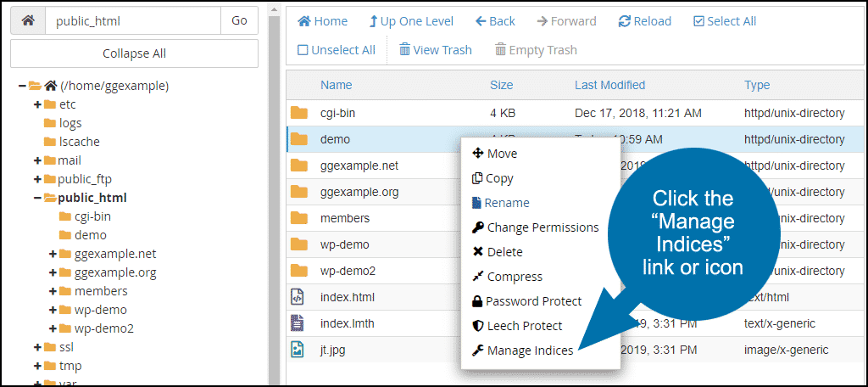
Task: Click the Go button
Action: tap(239, 21)
